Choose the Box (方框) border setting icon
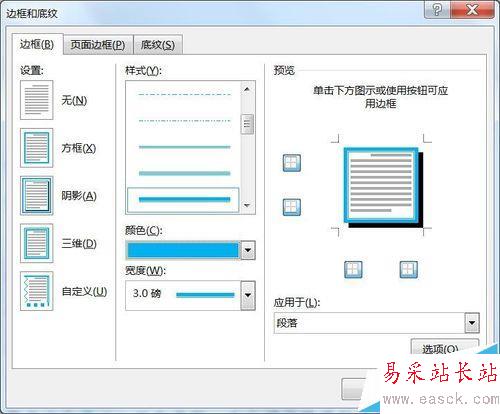Screen dimensions: 500x414 (37, 148)
